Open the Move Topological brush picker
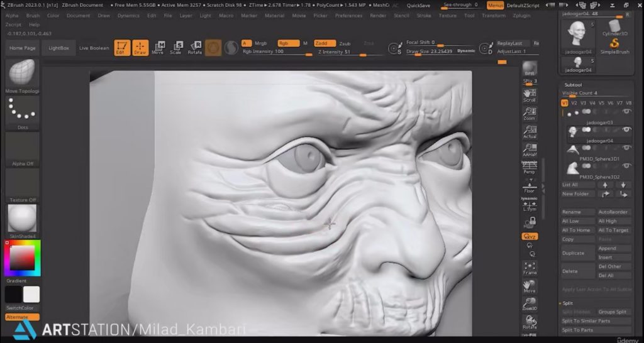Screen dimensions: 644x343 click(22, 76)
